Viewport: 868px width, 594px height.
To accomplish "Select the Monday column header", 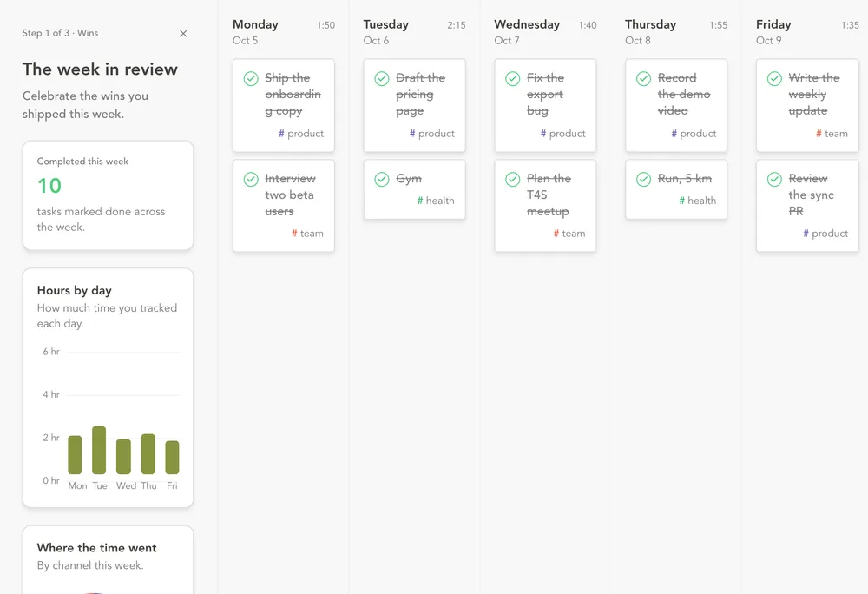I will click(x=255, y=24).
